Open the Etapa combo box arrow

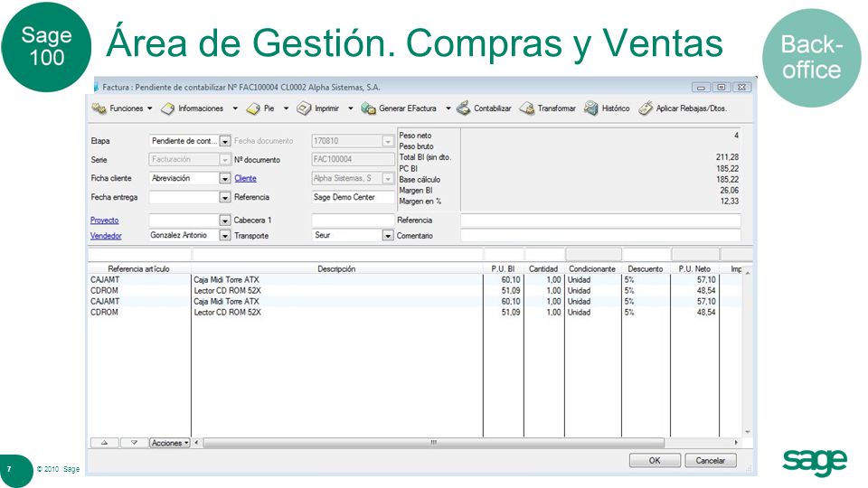coord(225,141)
